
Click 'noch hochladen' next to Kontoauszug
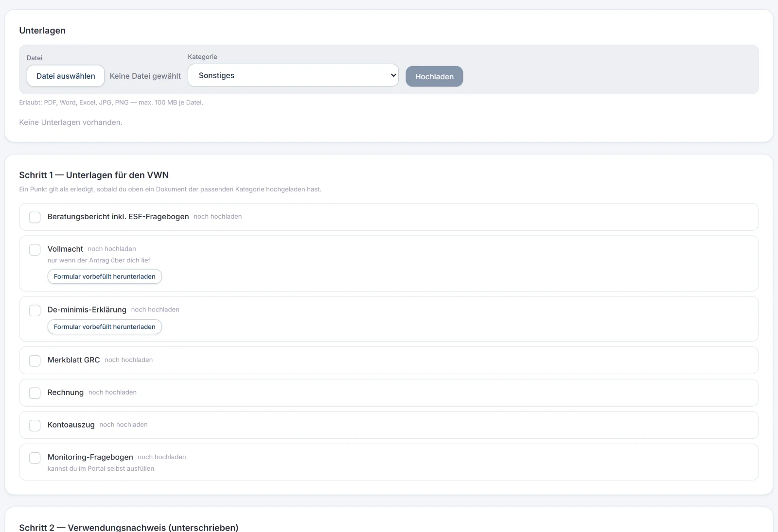(124, 425)
